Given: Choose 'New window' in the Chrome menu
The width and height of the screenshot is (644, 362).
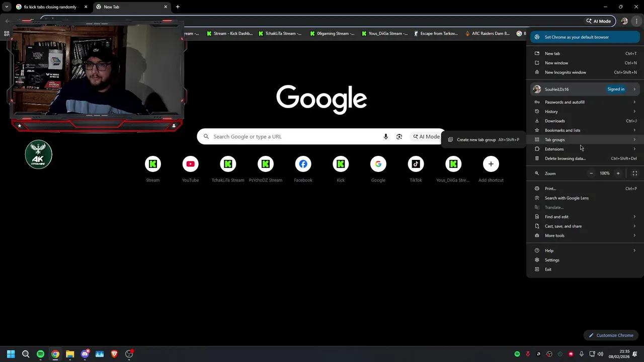Looking at the screenshot, I should [x=585, y=63].
